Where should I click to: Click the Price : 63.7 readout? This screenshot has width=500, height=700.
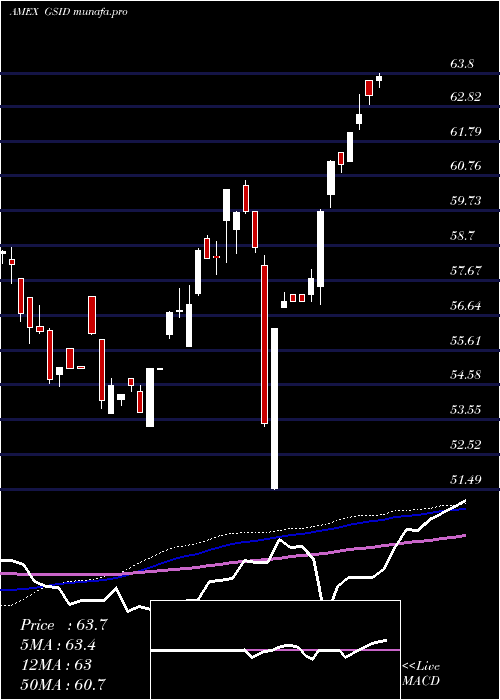(x=64, y=625)
